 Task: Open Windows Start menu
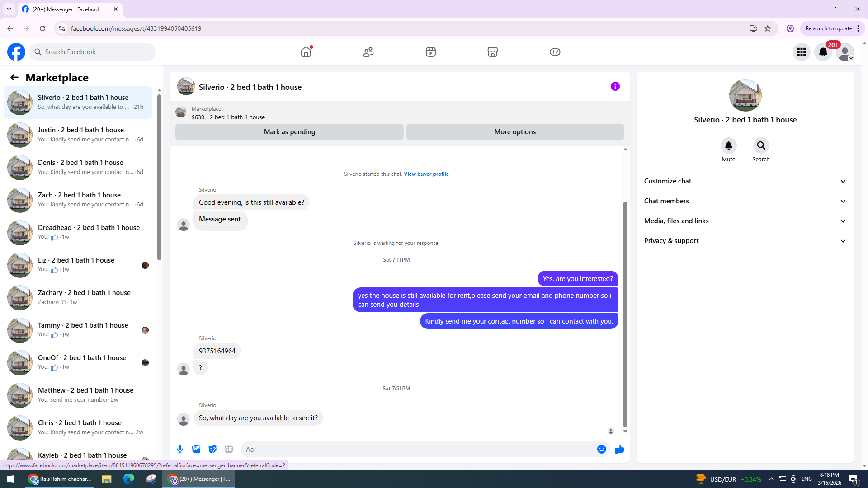[11, 479]
